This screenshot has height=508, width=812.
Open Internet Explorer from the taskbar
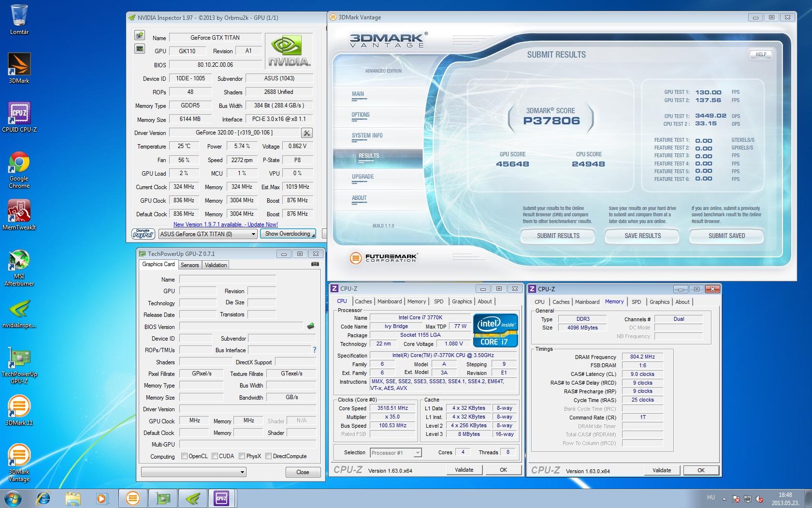tap(43, 498)
